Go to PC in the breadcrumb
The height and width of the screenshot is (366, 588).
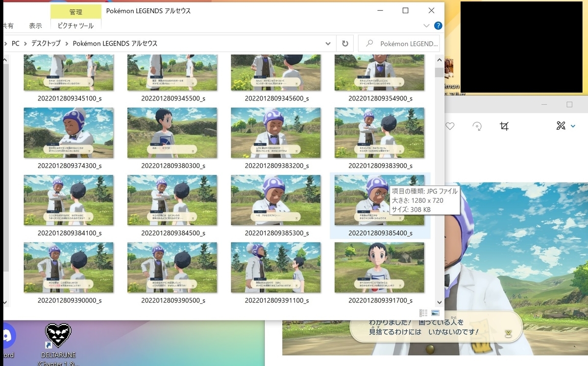16,44
